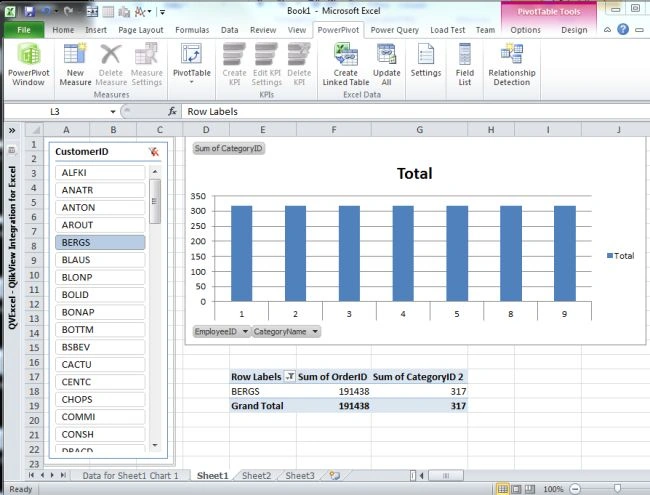Open the File tab
650x495 pixels.
click(24, 30)
